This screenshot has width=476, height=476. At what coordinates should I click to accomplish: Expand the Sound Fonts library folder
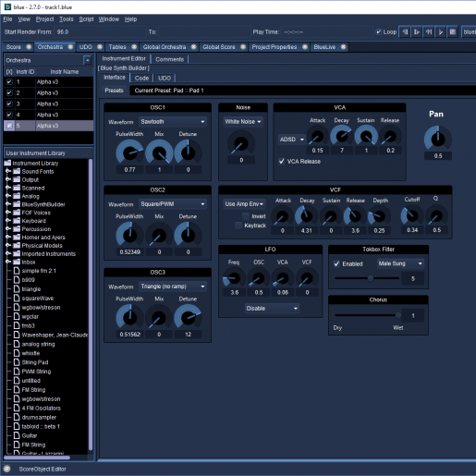[8, 171]
